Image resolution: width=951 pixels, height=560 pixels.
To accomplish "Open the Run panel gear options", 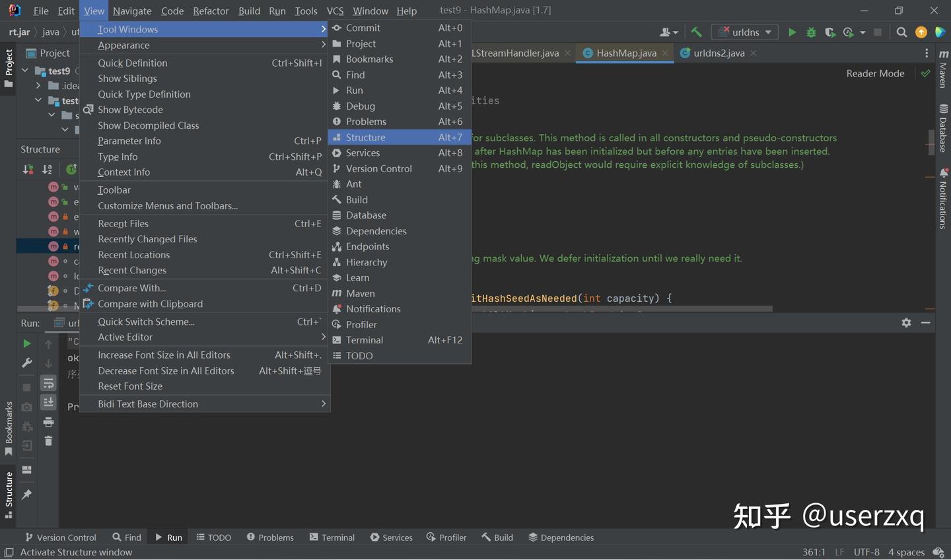I will point(906,322).
